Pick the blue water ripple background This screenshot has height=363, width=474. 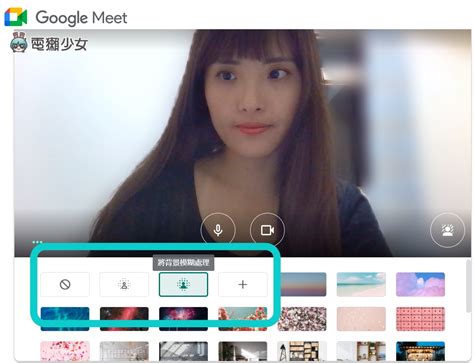(65, 319)
